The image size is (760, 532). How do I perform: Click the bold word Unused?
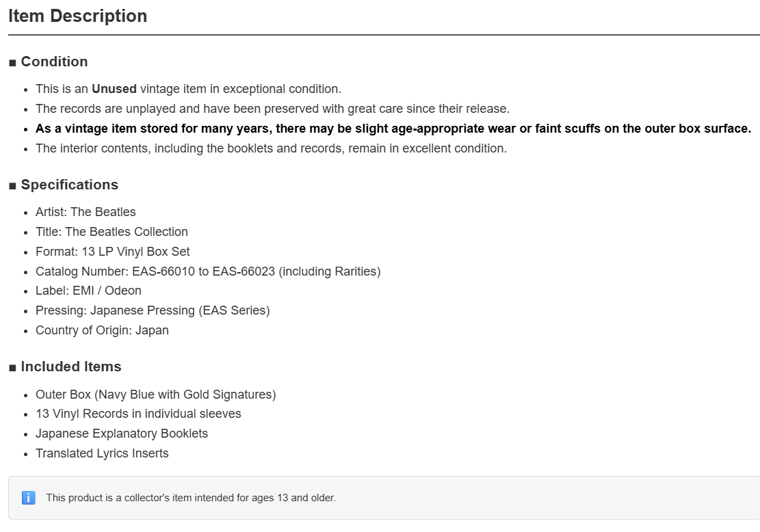(x=114, y=89)
